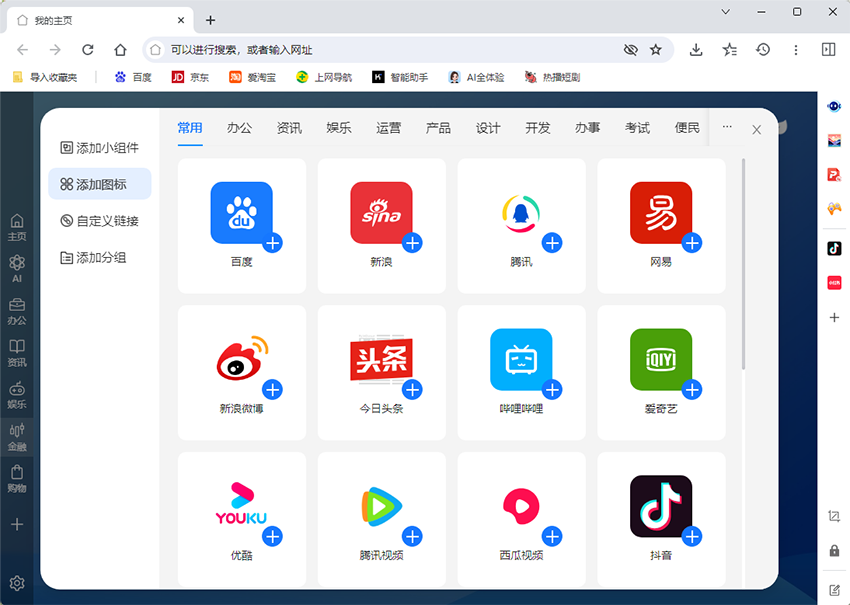The width and height of the screenshot is (850, 605).
Task: Expand more categories via ellipsis in dialog
Action: click(727, 128)
